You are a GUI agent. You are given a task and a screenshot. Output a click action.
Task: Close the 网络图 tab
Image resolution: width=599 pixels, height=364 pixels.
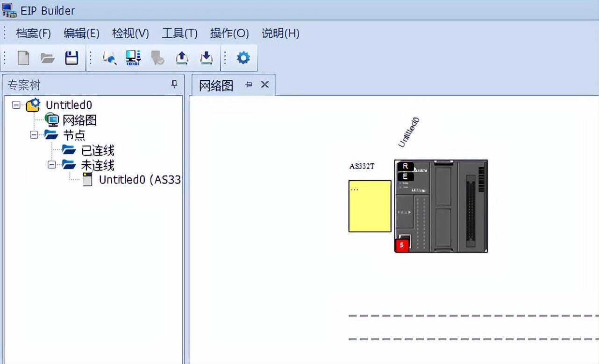click(264, 84)
